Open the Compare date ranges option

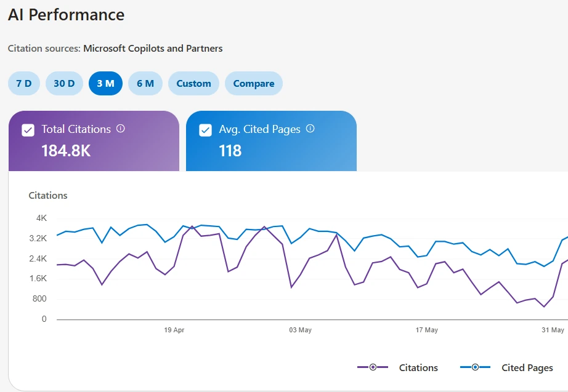[254, 84]
